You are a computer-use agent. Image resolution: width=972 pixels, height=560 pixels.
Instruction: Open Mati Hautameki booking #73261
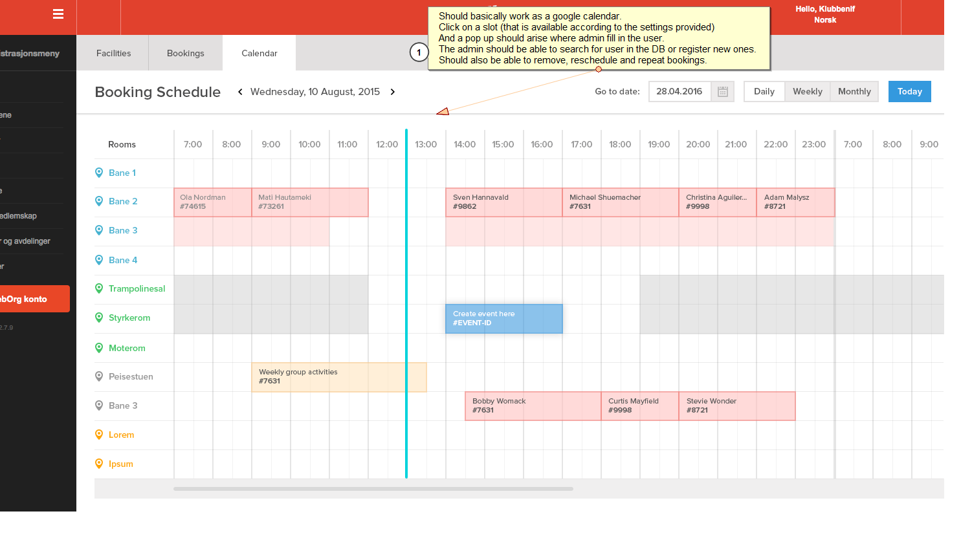(310, 202)
